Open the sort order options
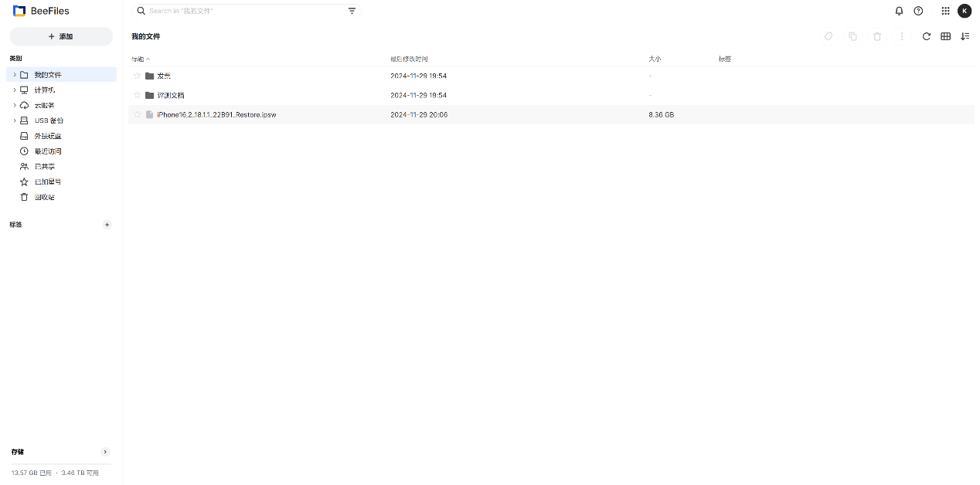Viewport: 980px width, 485px height. pyautogui.click(x=965, y=36)
